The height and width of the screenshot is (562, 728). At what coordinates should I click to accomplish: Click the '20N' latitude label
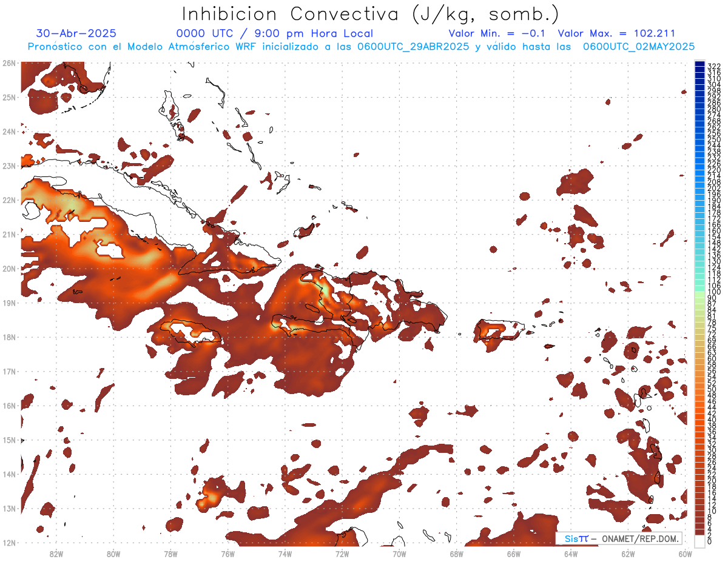point(8,269)
